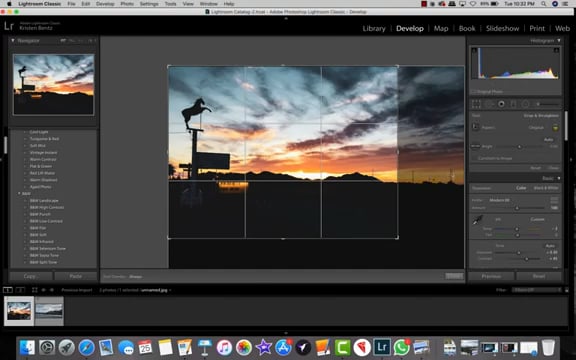This screenshot has width=576, height=360.
Task: Click the Navigator preview image
Action: click(54, 84)
